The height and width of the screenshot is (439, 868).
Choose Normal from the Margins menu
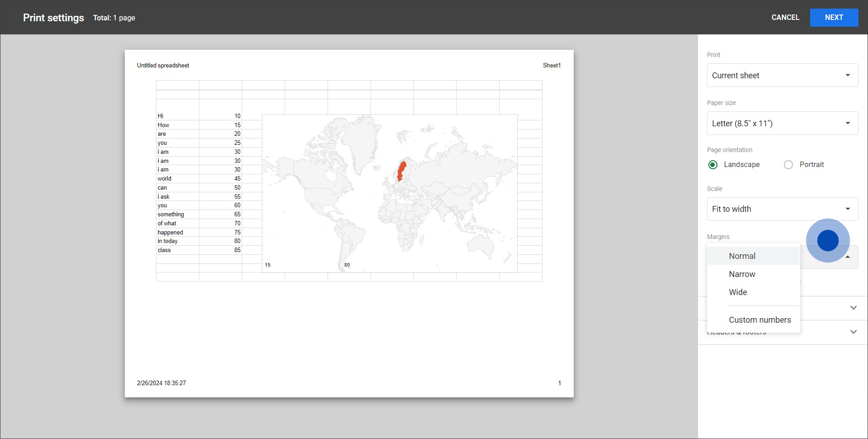click(x=742, y=256)
